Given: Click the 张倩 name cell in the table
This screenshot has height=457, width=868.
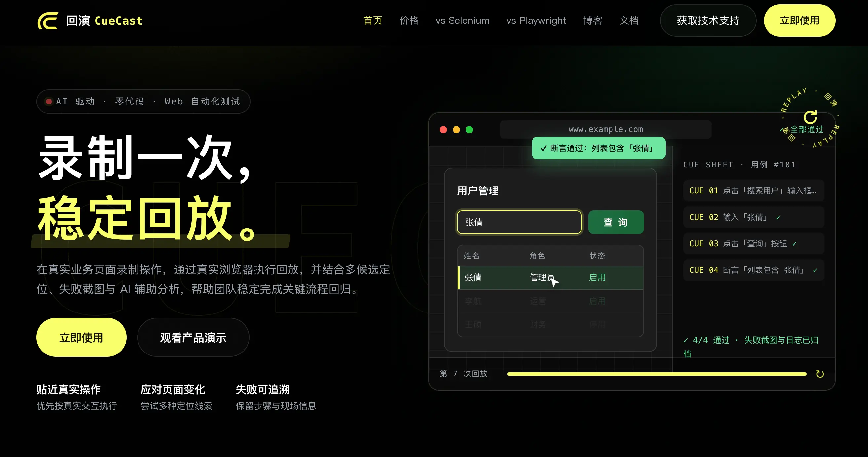Looking at the screenshot, I should coord(473,278).
